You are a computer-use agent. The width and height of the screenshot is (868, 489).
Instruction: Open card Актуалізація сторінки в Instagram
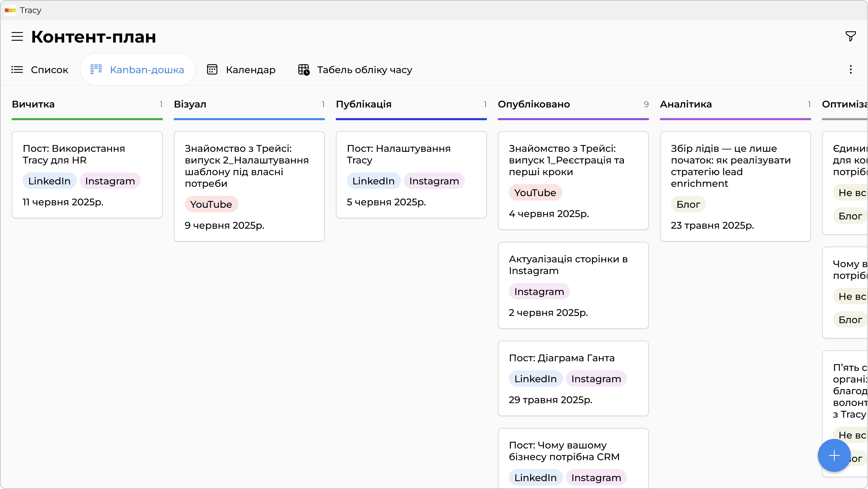point(573,285)
